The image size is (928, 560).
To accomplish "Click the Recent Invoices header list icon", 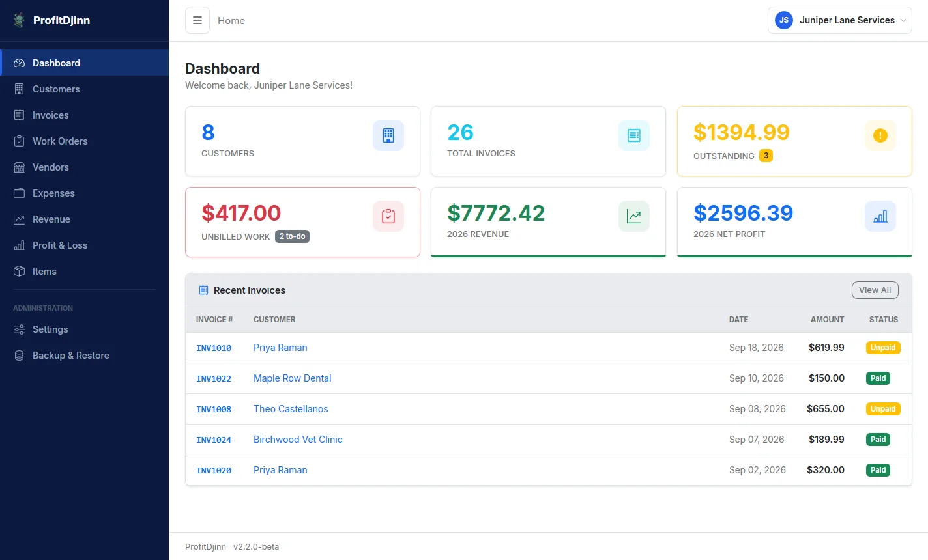I will coord(203,290).
